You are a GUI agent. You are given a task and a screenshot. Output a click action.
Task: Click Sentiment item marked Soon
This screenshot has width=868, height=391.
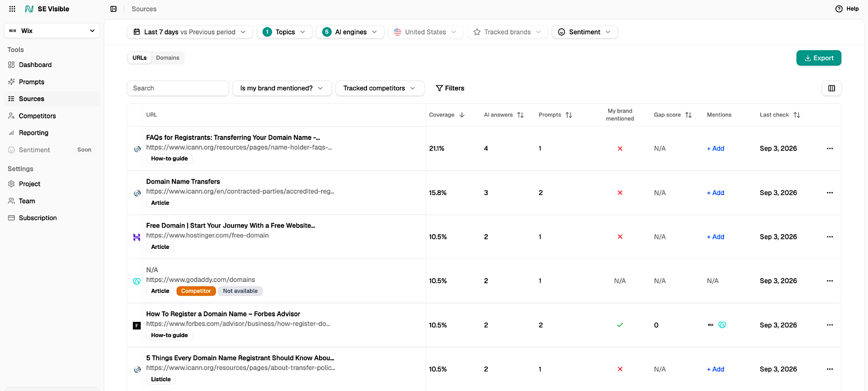[52, 150]
